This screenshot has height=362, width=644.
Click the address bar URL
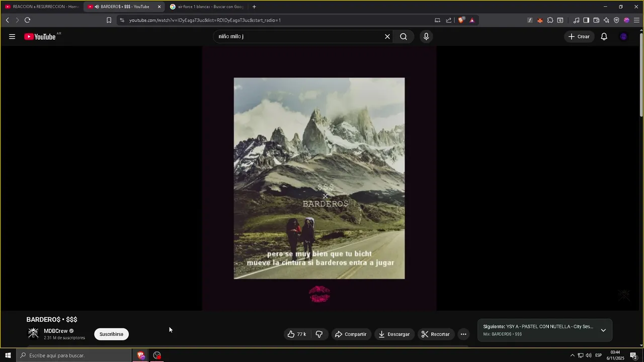tap(205, 20)
